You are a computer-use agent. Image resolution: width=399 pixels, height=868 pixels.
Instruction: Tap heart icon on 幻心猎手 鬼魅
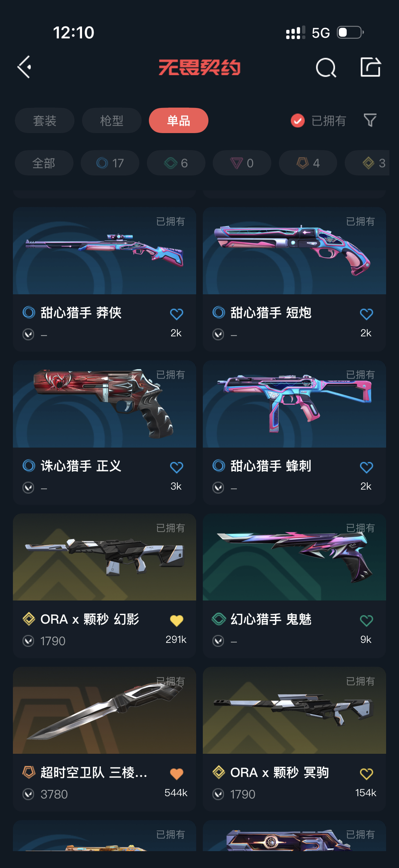(366, 620)
